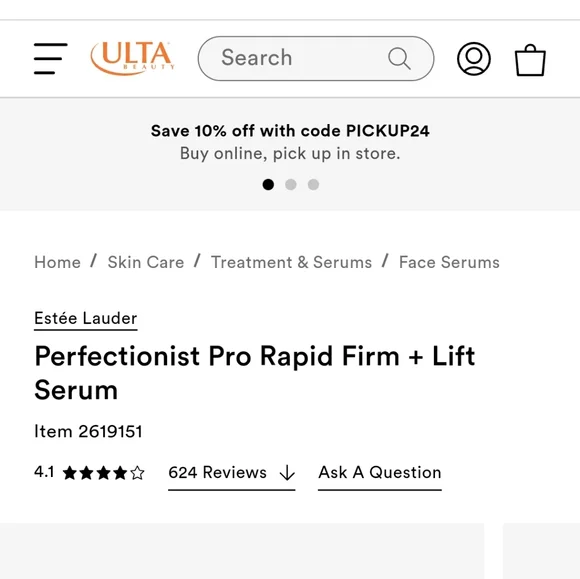Go to the Home breadcrumb
The image size is (580, 579).
(x=57, y=262)
